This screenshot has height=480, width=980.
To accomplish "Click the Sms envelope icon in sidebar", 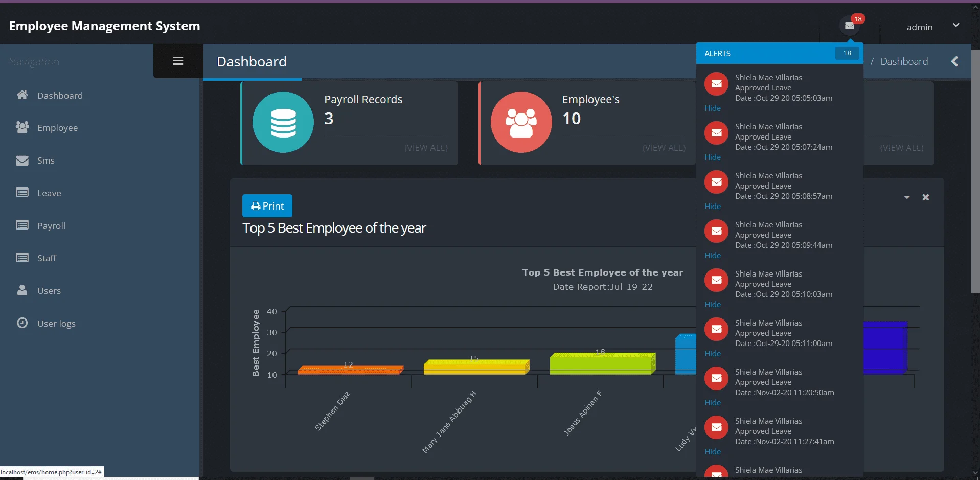I will [22, 160].
